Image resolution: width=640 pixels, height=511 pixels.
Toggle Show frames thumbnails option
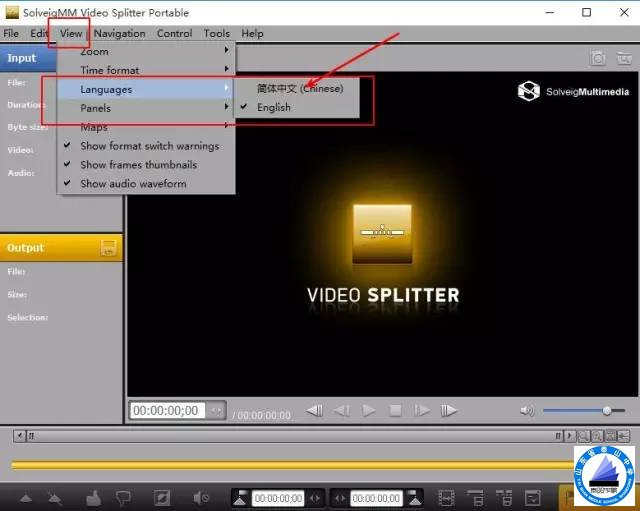pos(138,165)
